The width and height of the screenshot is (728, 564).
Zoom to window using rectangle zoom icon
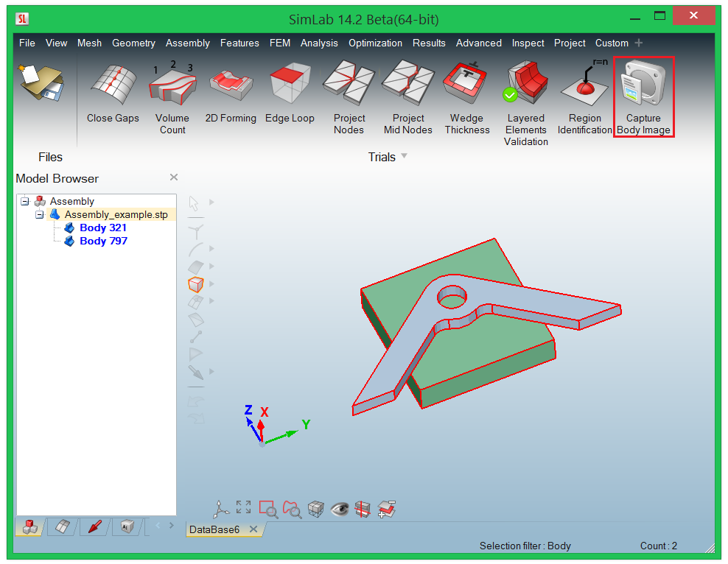pyautogui.click(x=267, y=509)
